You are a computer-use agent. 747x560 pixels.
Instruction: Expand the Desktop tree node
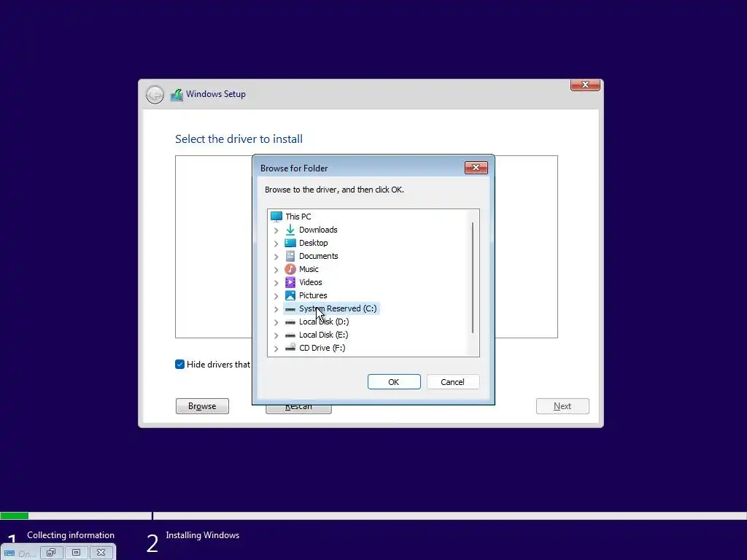(x=276, y=244)
